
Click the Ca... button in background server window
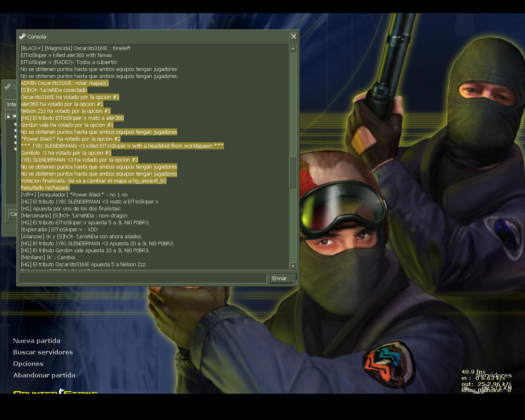tap(13, 214)
